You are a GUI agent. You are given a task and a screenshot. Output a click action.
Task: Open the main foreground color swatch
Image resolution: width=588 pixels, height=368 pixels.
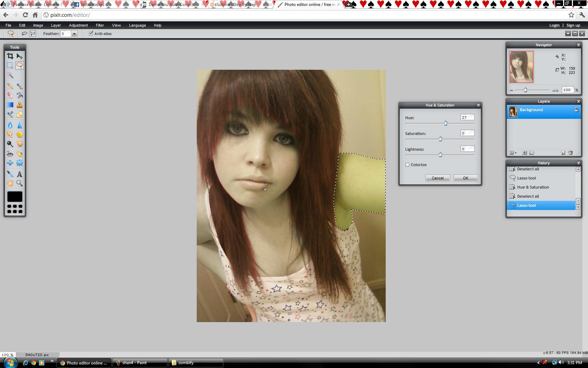[15, 197]
